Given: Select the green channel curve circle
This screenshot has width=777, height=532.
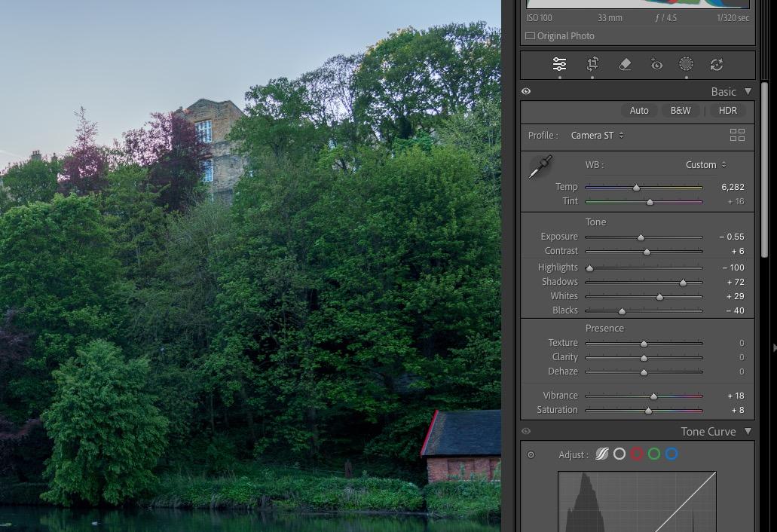Looking at the screenshot, I should 654,454.
